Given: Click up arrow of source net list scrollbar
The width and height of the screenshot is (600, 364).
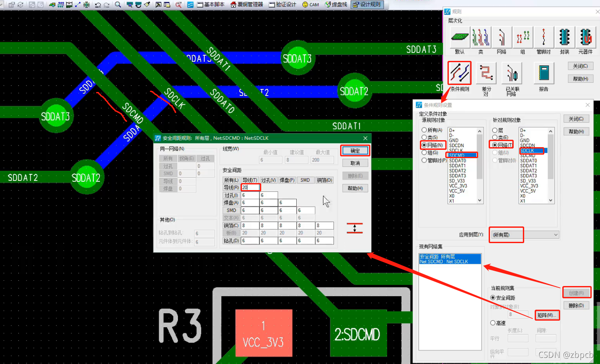Looking at the screenshot, I should point(480,130).
